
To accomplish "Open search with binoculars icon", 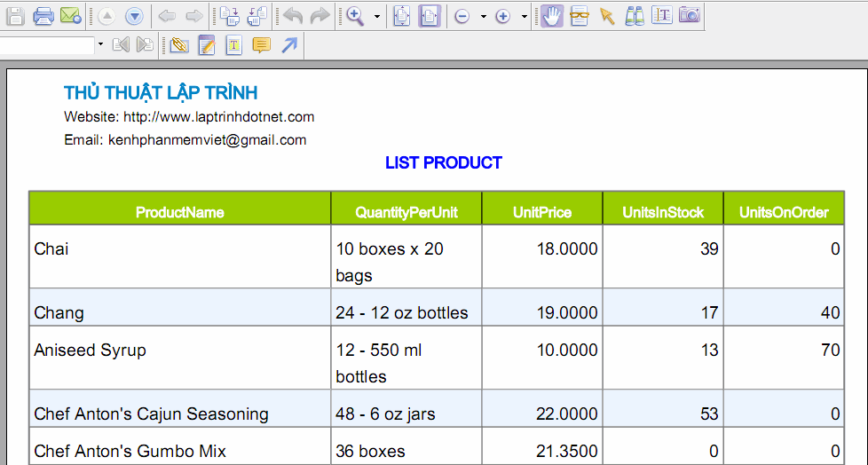I will (635, 16).
